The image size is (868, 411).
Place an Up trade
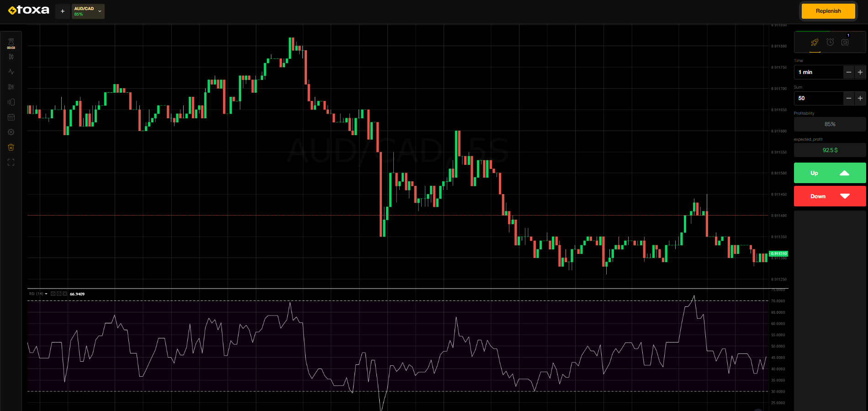830,173
